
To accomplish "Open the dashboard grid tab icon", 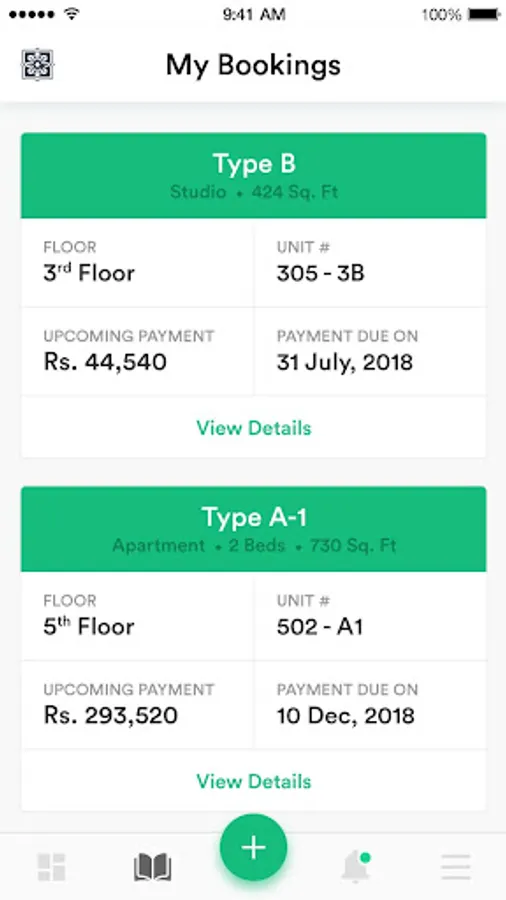I will coord(51,867).
